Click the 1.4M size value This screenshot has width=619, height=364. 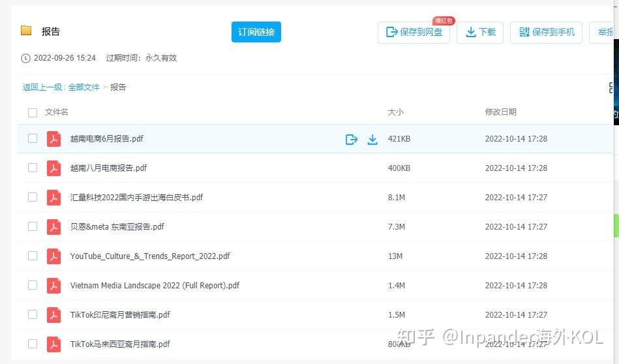[x=397, y=286]
